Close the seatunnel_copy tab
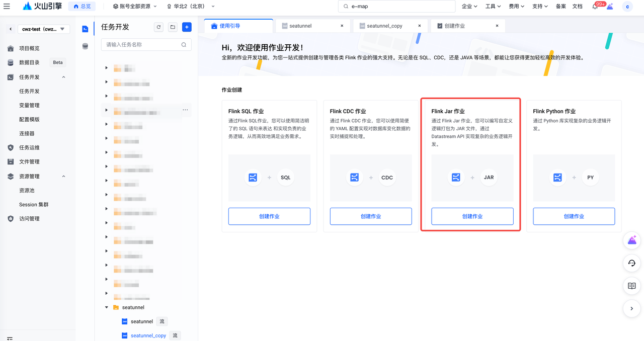The height and width of the screenshot is (341, 644). coord(420,26)
